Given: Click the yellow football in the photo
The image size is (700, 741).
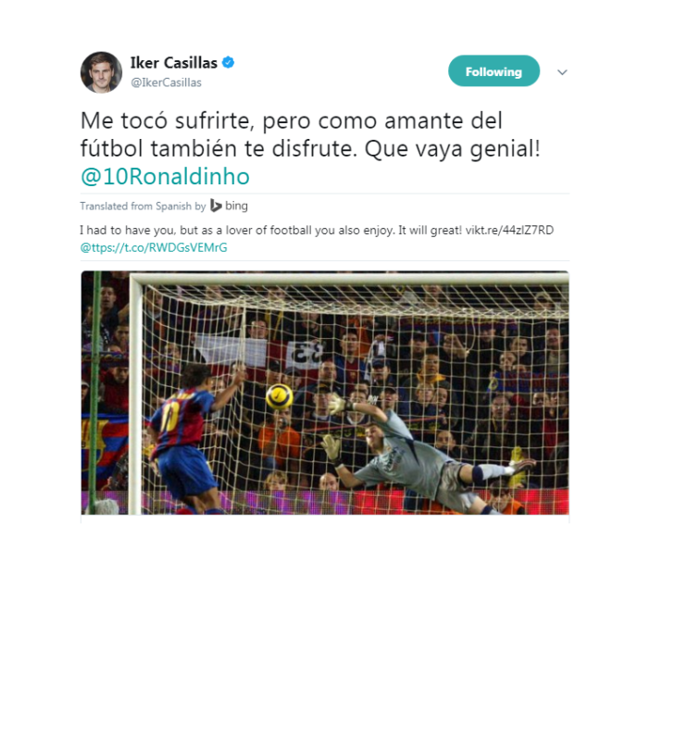Looking at the screenshot, I should pos(279,396).
